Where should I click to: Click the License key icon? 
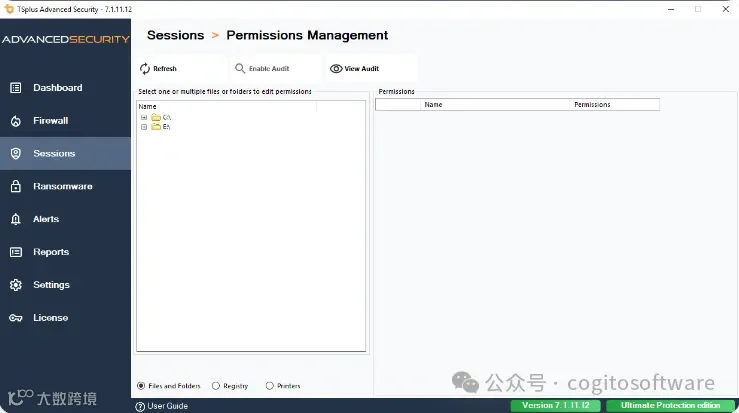16,318
